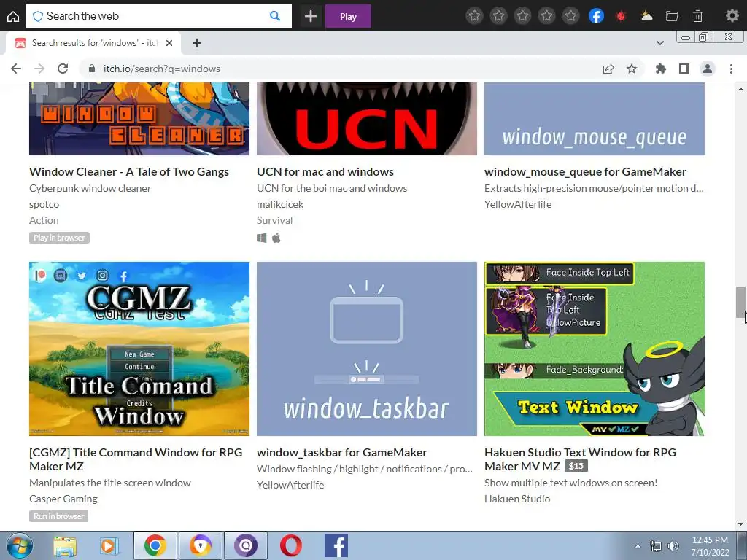Screen dimensions: 747x560
Task: Open window_taskbar thumbnail
Action: click(367, 349)
